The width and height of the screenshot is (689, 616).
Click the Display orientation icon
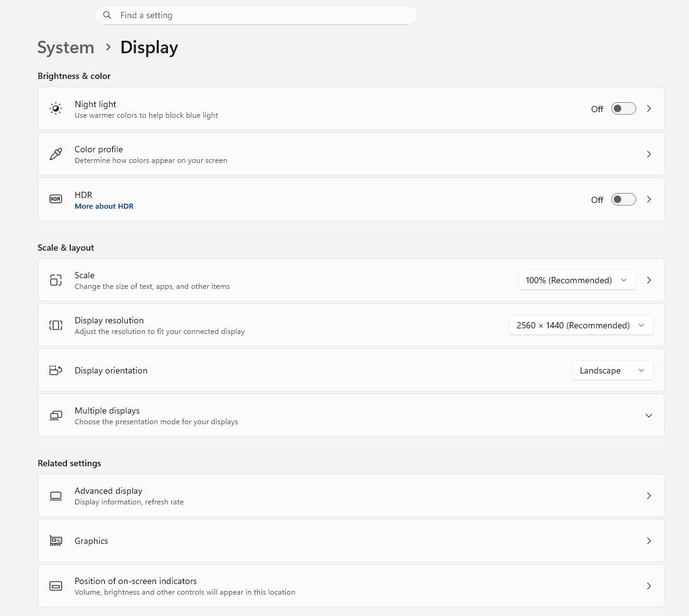(x=56, y=370)
